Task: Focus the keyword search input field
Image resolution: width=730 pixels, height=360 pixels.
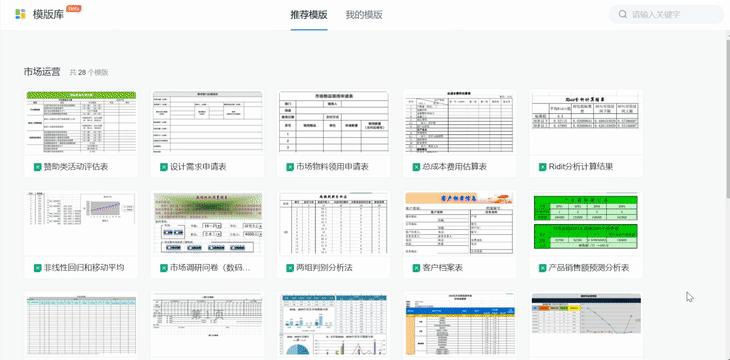Action: pos(666,14)
